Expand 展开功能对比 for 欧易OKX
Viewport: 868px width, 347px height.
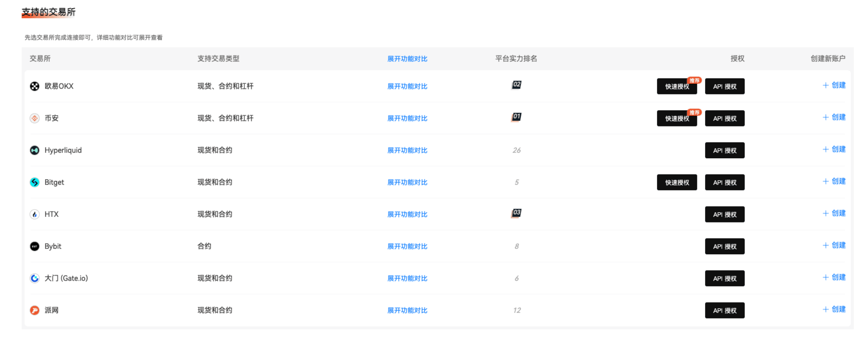[407, 86]
